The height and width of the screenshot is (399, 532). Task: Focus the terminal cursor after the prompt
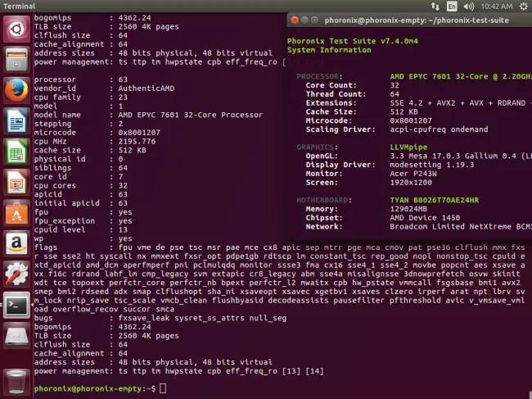[x=163, y=388]
